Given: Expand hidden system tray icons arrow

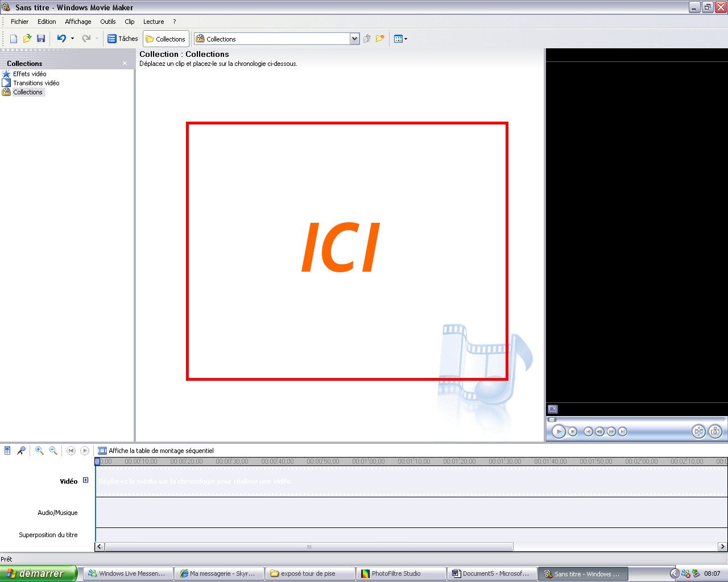Looking at the screenshot, I should coord(675,573).
